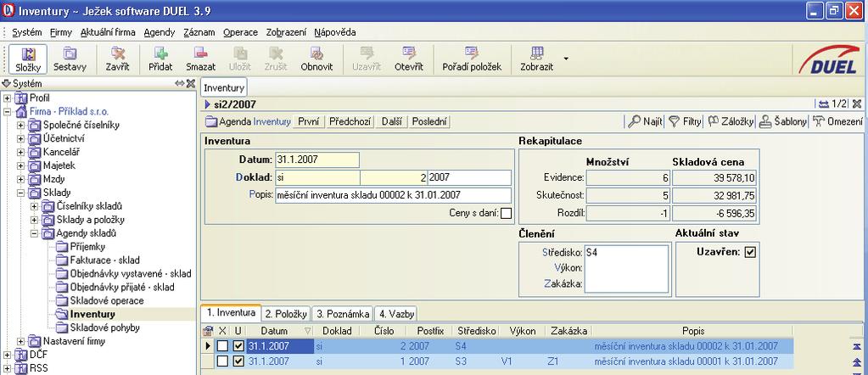Toggle U checkbox in the S4 row

tap(238, 346)
